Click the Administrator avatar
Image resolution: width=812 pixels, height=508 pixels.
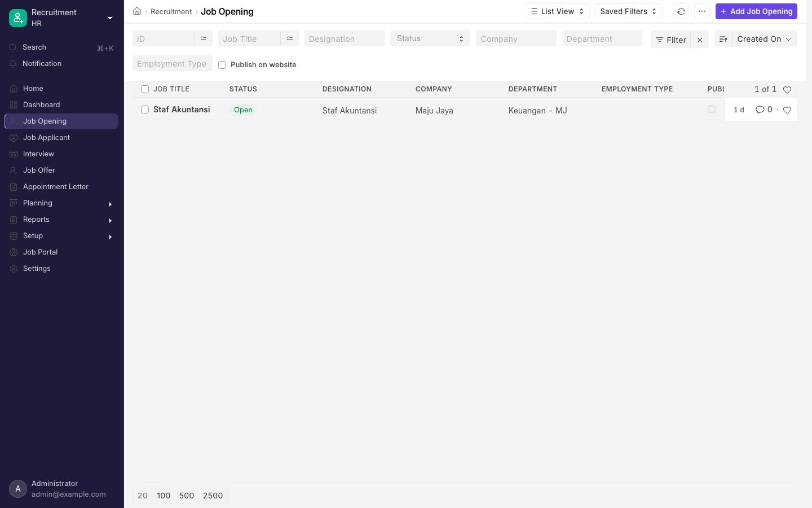(x=18, y=489)
